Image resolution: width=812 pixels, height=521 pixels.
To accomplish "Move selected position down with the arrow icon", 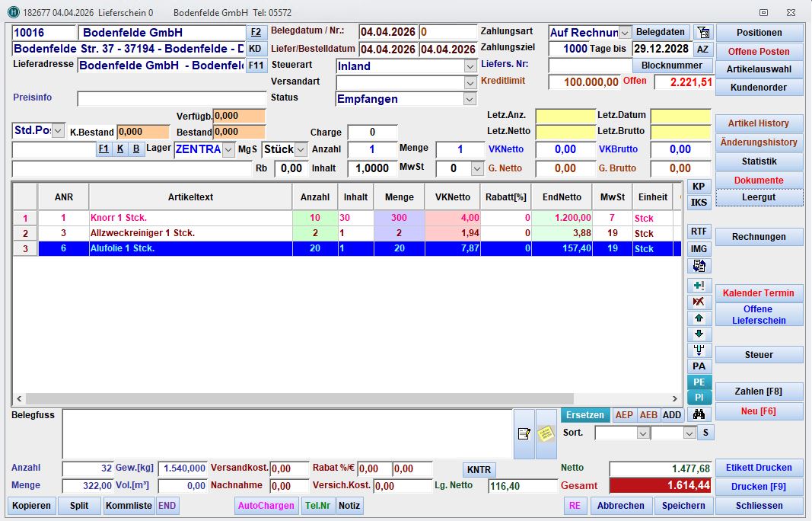I will [x=699, y=334].
